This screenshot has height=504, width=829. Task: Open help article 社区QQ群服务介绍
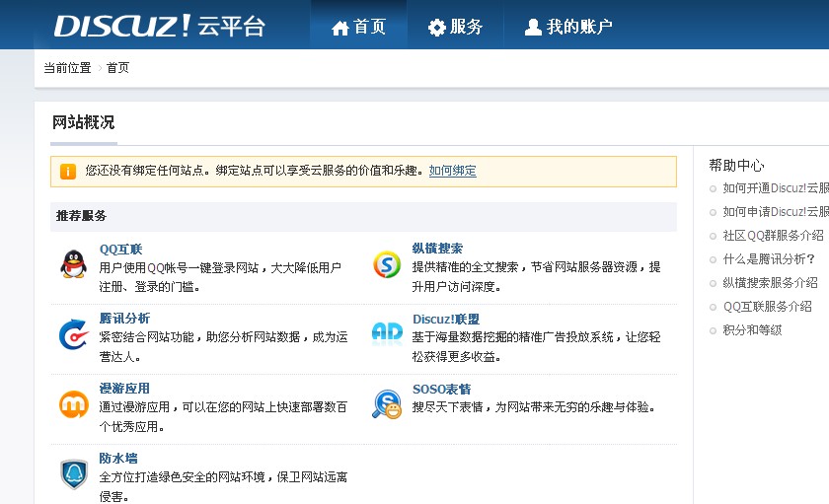click(773, 236)
